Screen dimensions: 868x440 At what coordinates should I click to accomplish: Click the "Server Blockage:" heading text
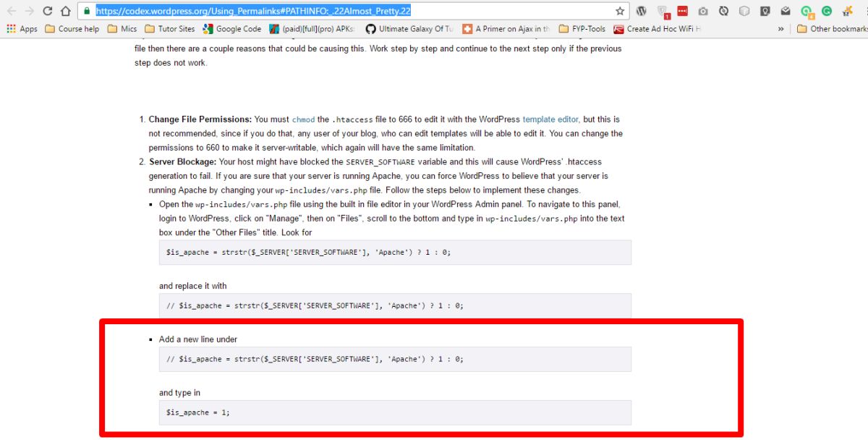(183, 161)
